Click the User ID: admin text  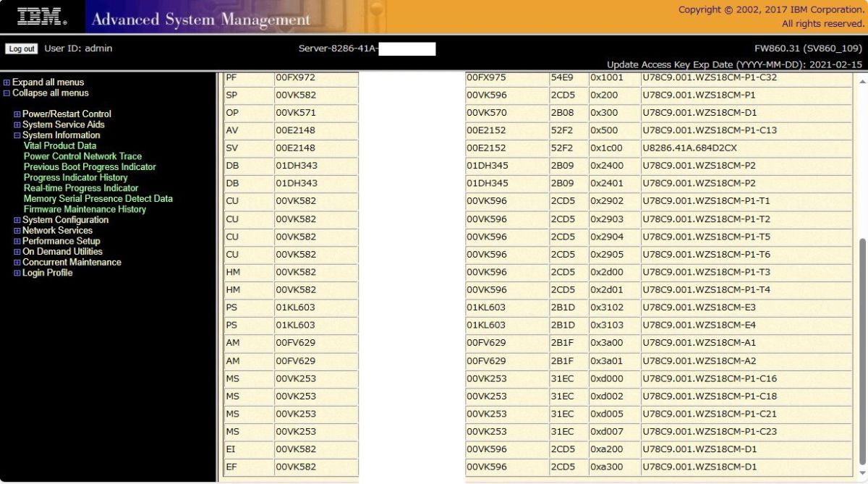coord(78,48)
